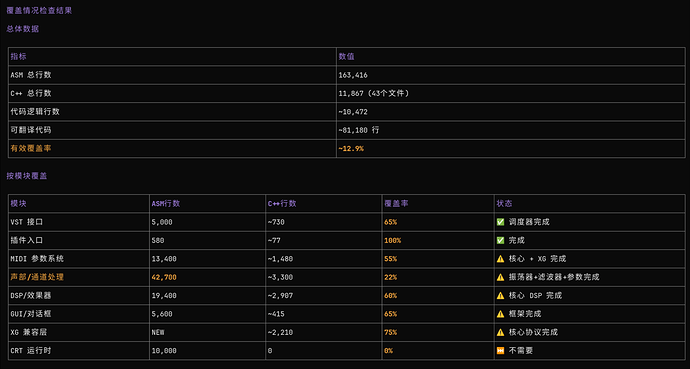Click the C++行数 column header
690x369 pixels.
[x=282, y=204]
